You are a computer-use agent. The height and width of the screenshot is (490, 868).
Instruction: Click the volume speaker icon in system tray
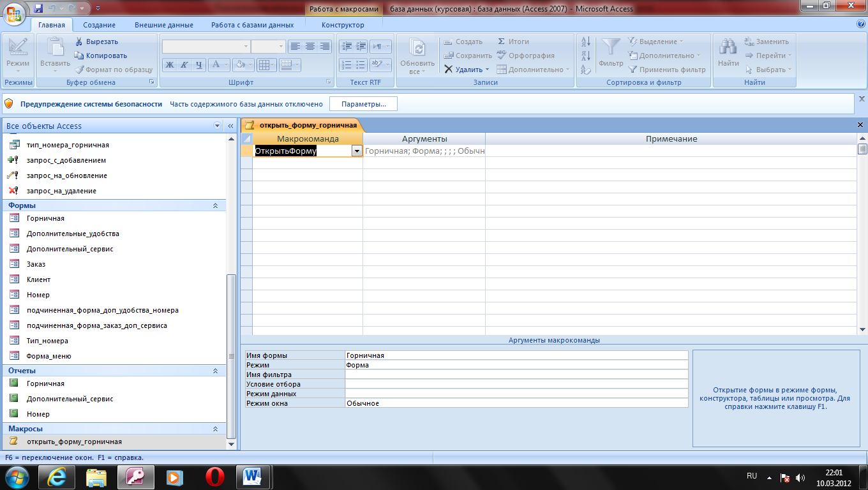tap(800, 477)
